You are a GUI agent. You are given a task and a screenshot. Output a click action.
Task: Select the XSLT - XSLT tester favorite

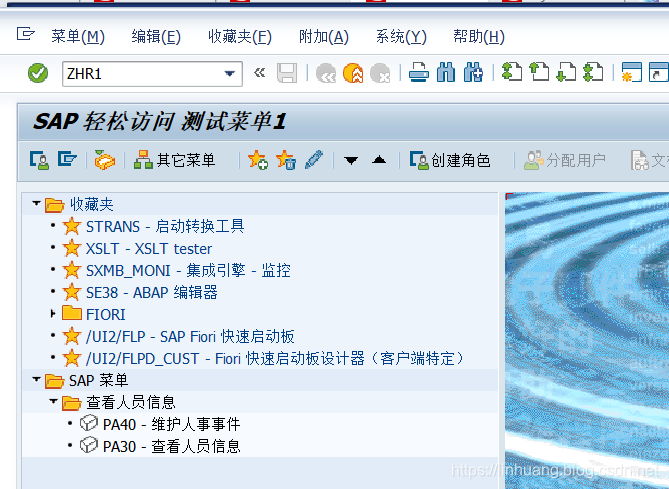pos(149,248)
